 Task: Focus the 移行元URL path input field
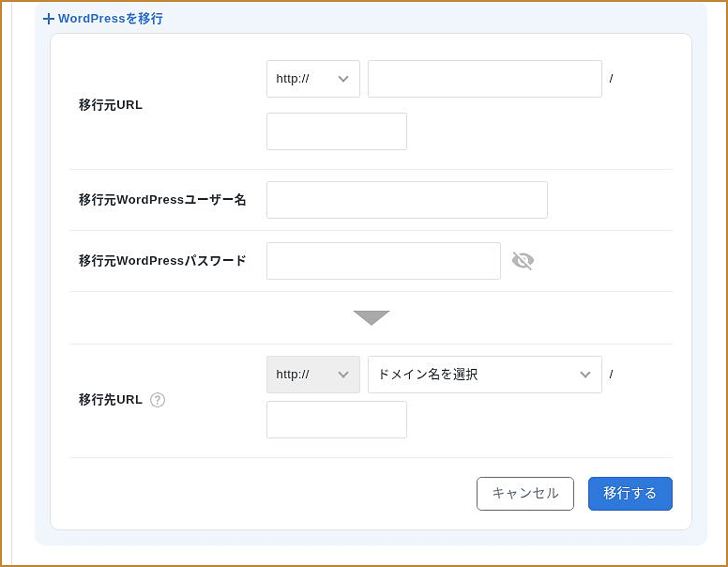(x=337, y=131)
